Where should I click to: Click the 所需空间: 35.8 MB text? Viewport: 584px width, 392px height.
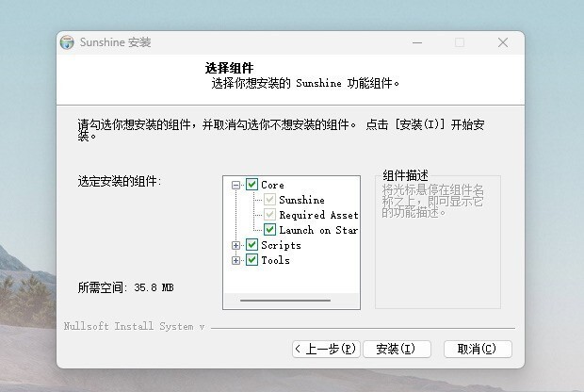126,287
